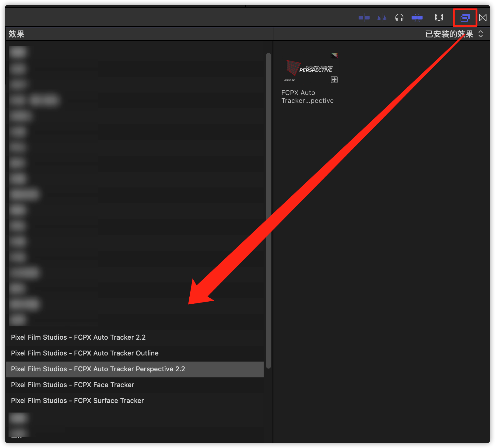The image size is (495, 448).
Task: Select Pixel Film Studios - FCPX Auto Tracker Outline
Action: [135, 353]
